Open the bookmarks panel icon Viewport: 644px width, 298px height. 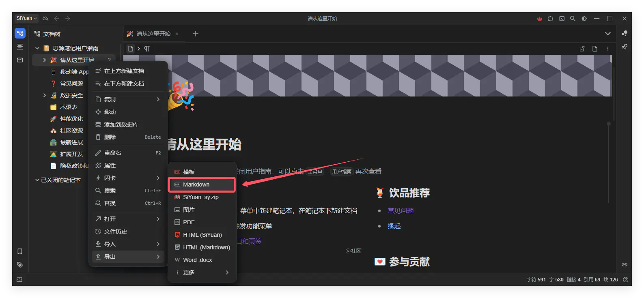(20, 251)
